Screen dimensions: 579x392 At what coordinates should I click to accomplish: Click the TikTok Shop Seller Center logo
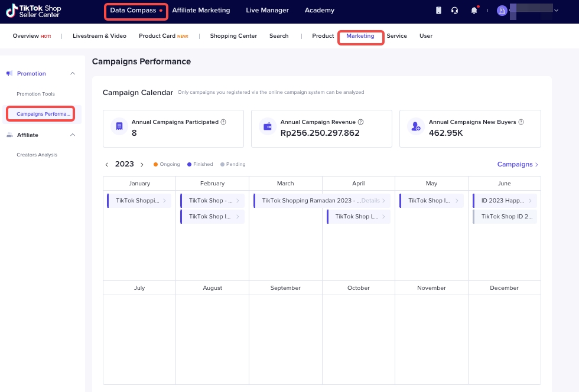coord(34,11)
